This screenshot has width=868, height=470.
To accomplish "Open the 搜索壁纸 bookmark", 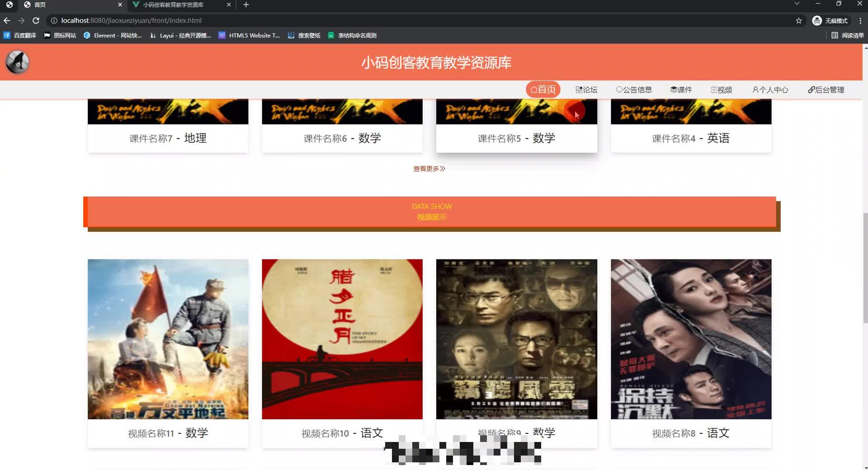I will click(x=304, y=35).
